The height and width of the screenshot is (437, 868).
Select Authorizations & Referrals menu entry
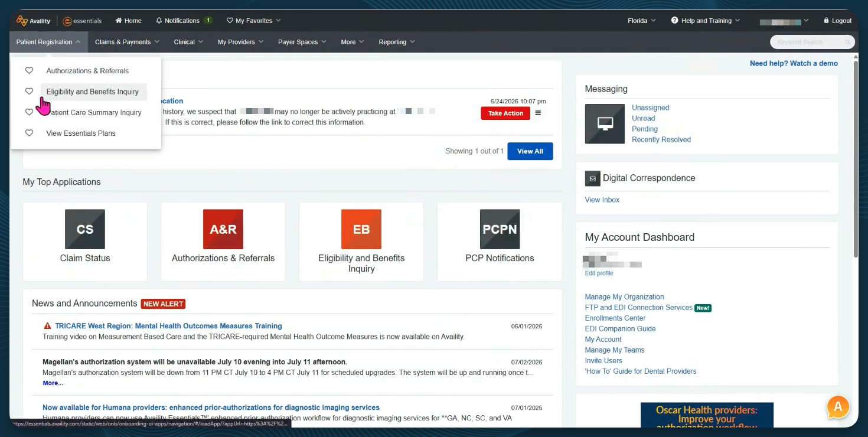click(87, 71)
